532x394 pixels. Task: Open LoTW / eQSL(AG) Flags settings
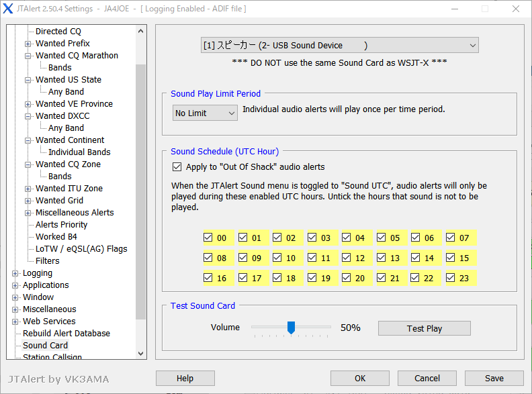pos(81,249)
